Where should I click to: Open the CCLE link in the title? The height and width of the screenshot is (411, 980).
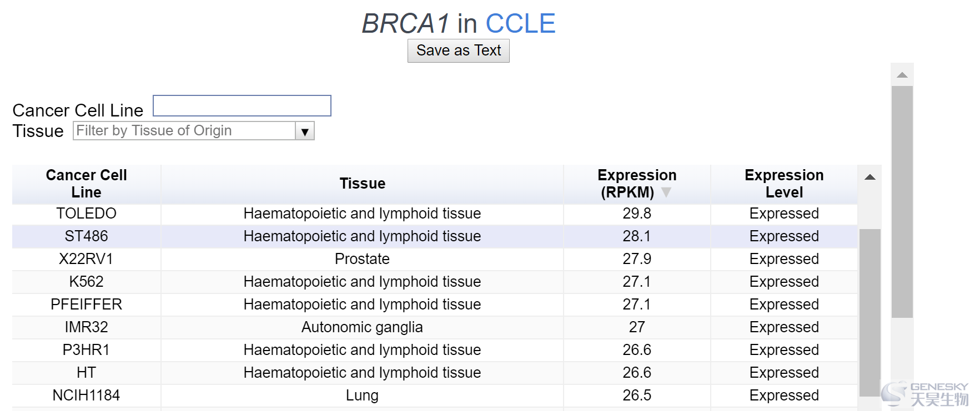(520, 23)
